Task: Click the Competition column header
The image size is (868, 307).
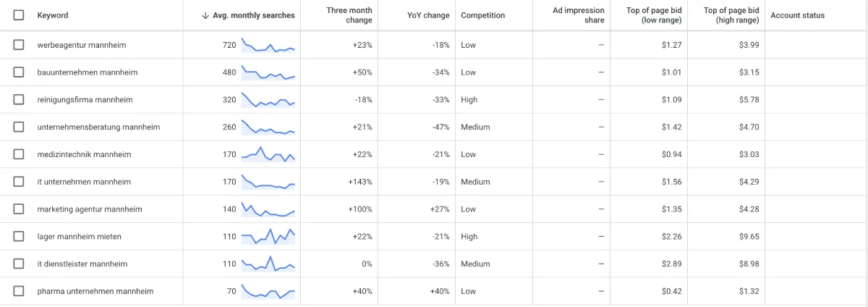Action: tap(482, 15)
